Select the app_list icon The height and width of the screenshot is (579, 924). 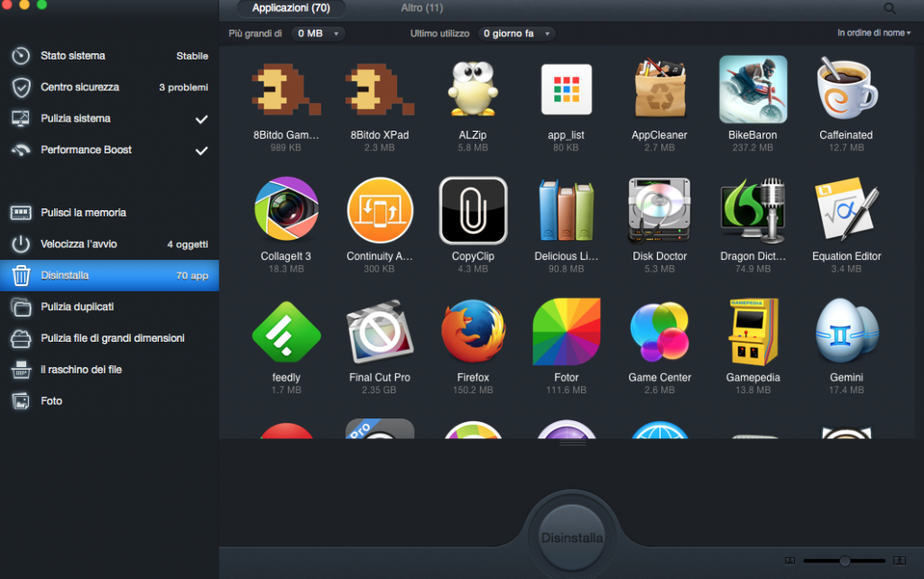click(567, 89)
